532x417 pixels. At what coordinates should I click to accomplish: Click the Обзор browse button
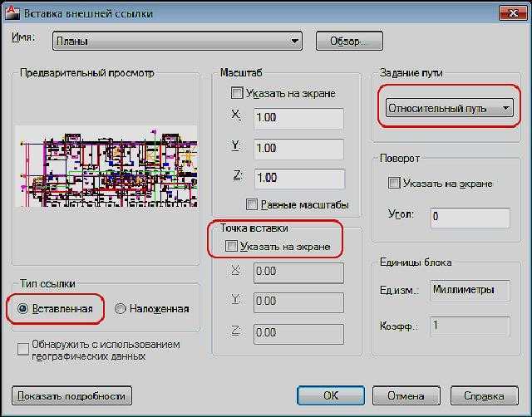click(349, 41)
